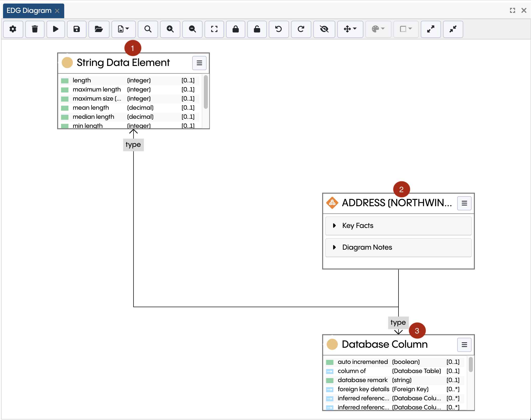This screenshot has height=420, width=531.
Task: Click the zoom out magnifier
Action: [192, 29]
